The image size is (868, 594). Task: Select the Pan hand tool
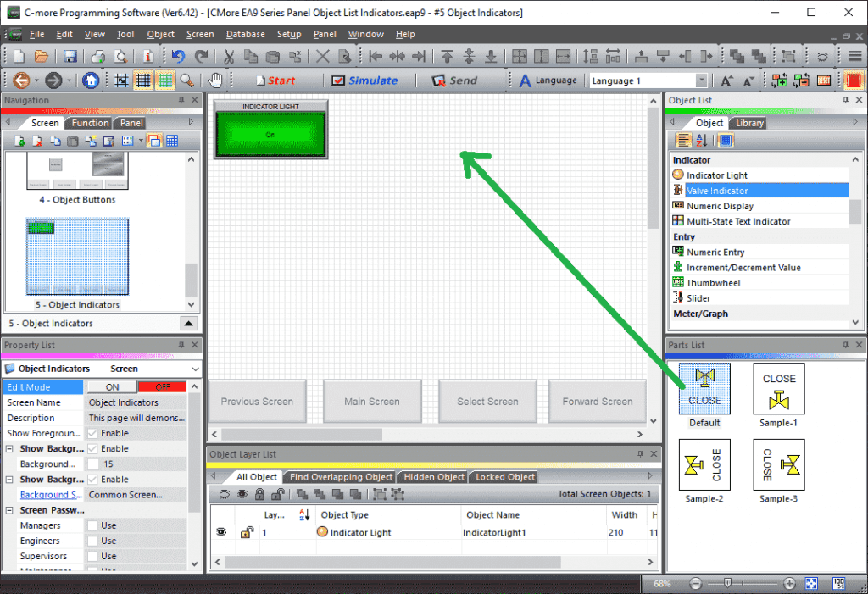(x=214, y=80)
